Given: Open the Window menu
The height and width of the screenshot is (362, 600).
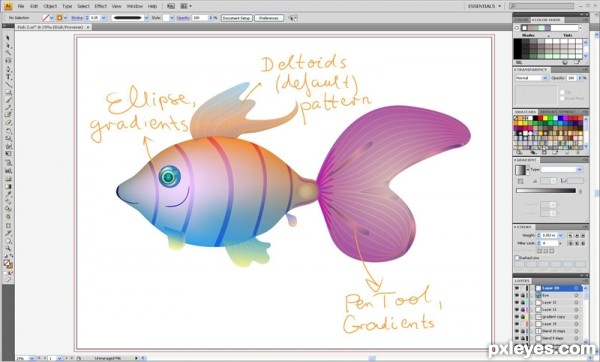Looking at the screenshot, I should 134,6.
